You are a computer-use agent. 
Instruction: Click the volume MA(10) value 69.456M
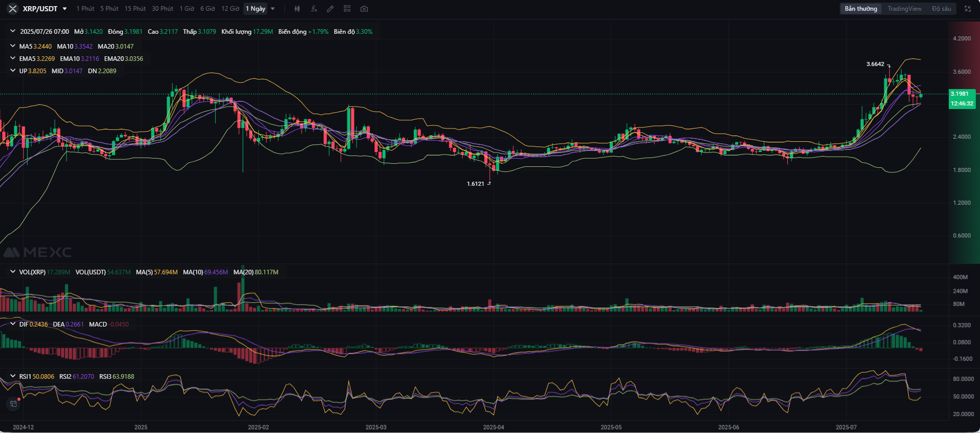pyautogui.click(x=216, y=272)
